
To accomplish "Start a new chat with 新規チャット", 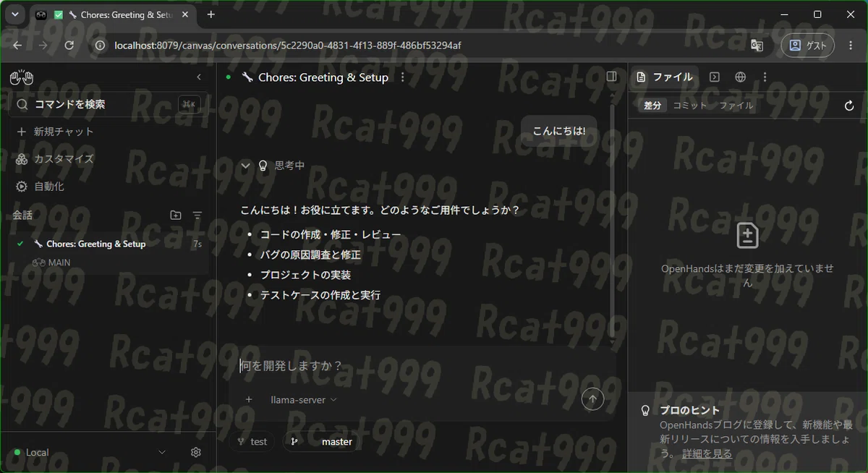I will (64, 132).
